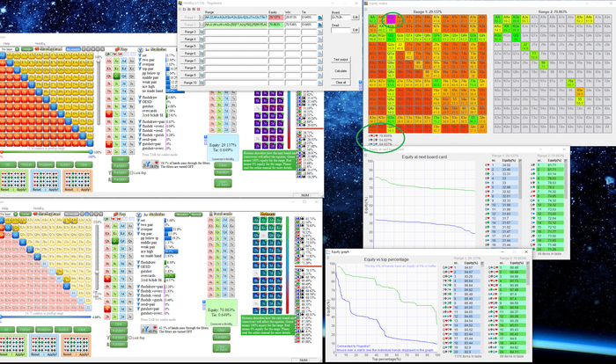This screenshot has width=616, height=364.
Task: Select highlighted Qc flop card in upper Flopzilla
Action: click(x=116, y=76)
